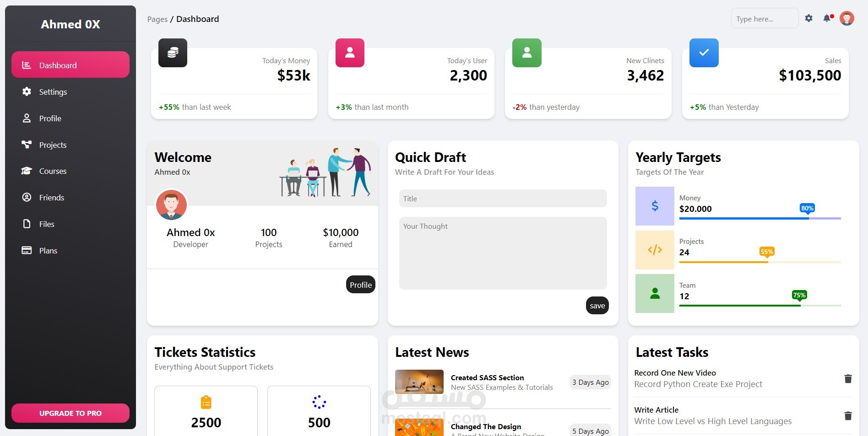Click the '$10,000' Earned value
This screenshot has height=436, width=868.
341,232
